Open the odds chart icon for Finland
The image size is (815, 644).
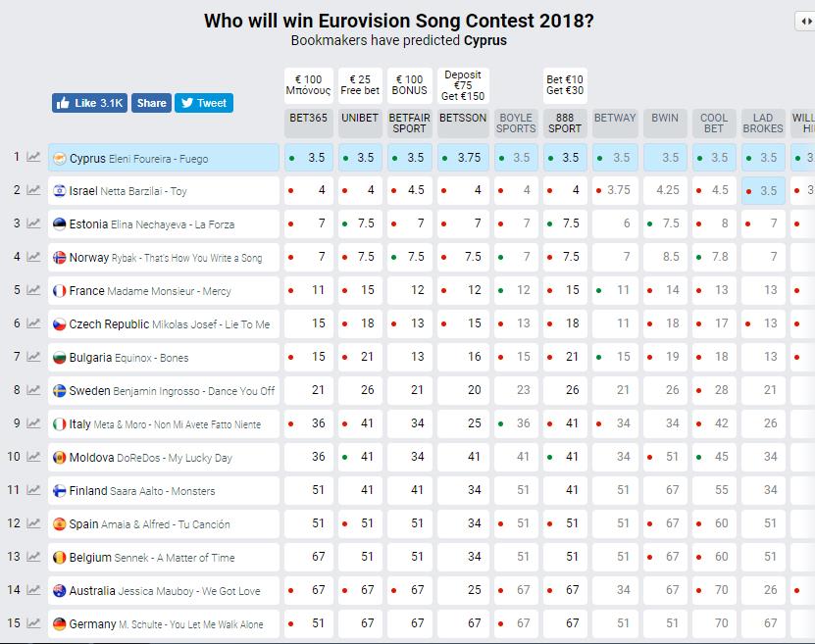[x=33, y=490]
